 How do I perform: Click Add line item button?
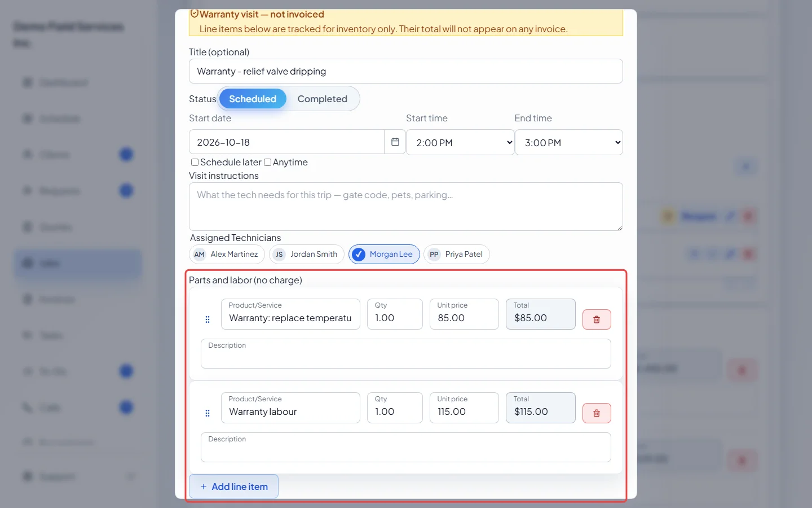pos(233,487)
